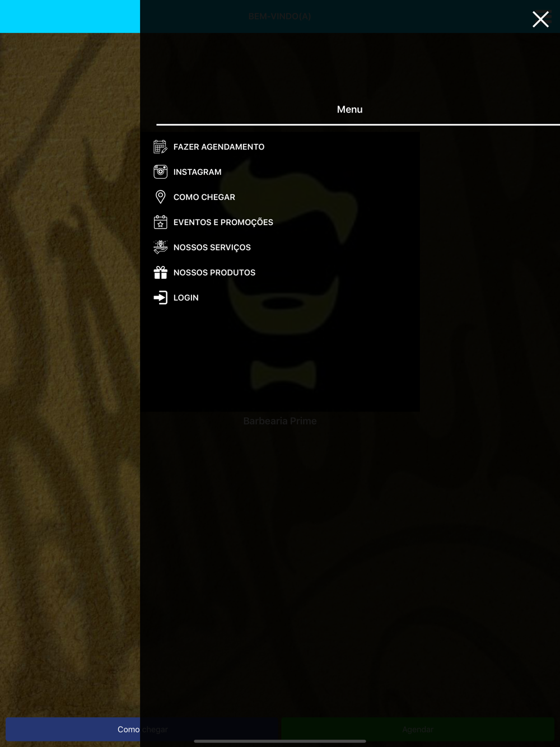Click the location pin icon beside Como Chegar

pyautogui.click(x=160, y=197)
